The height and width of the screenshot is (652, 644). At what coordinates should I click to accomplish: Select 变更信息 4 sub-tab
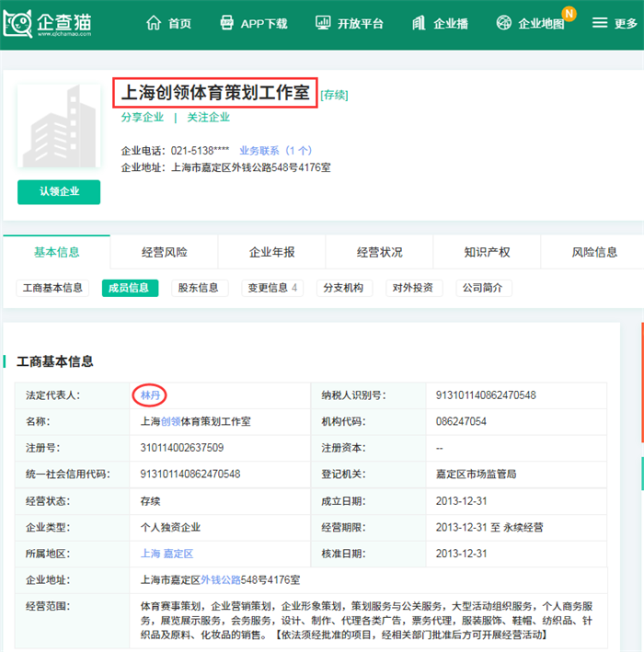(272, 288)
